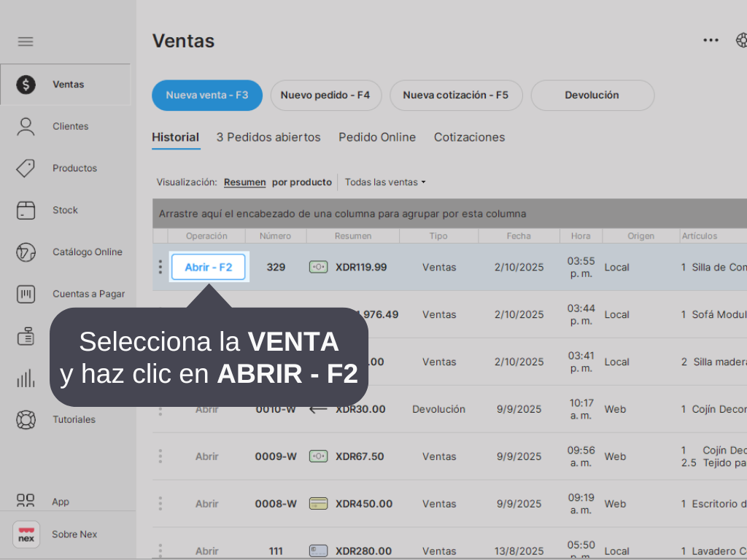Click the bar chart reports icon

pos(26,378)
